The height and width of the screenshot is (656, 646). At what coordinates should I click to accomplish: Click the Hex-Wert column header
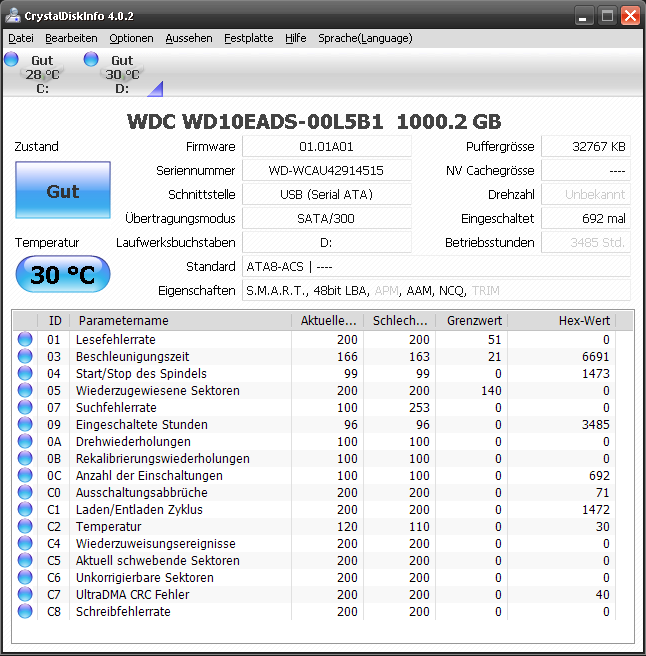561,320
